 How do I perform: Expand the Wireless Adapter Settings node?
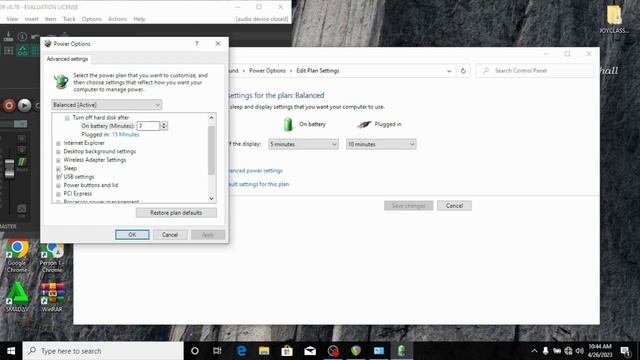point(58,160)
